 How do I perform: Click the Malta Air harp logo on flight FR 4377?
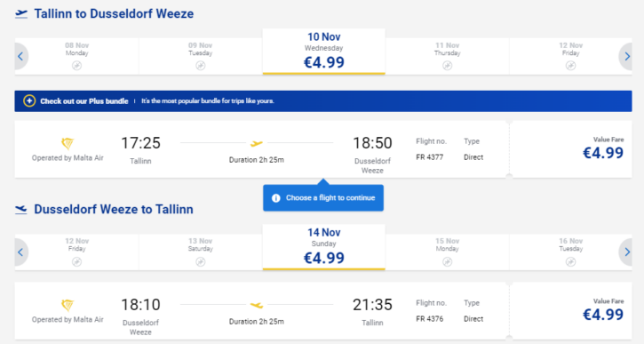point(68,143)
